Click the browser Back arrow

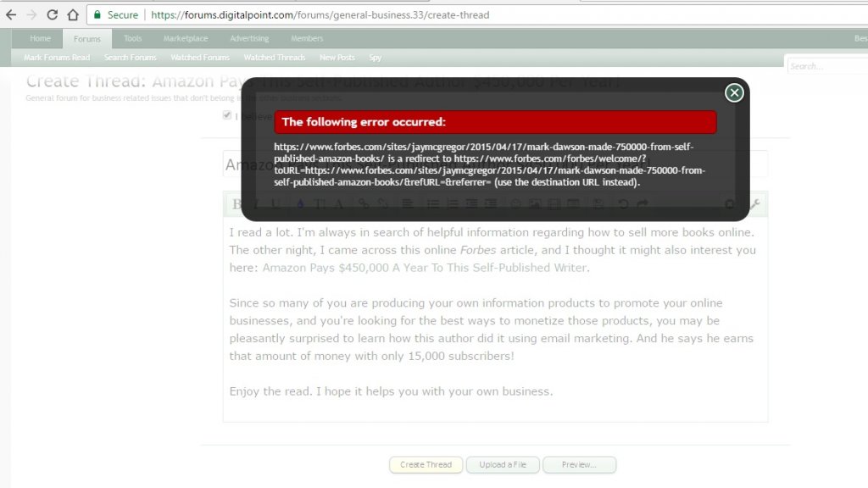click(11, 15)
